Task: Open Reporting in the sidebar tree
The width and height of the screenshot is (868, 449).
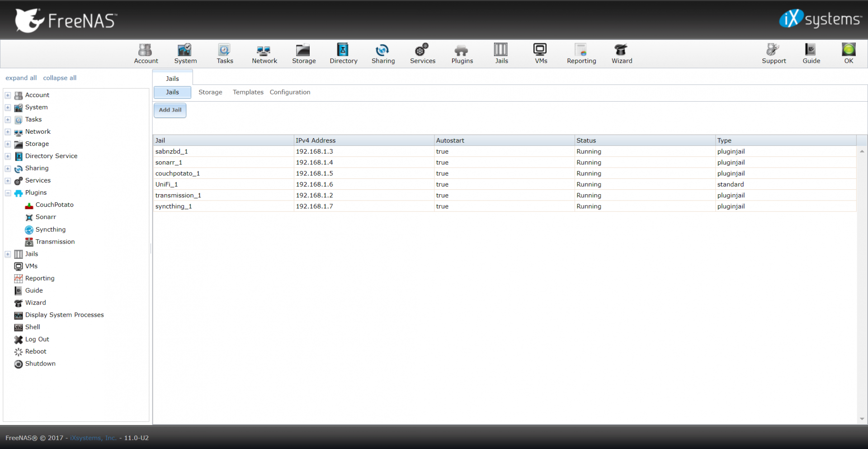Action: (40, 278)
